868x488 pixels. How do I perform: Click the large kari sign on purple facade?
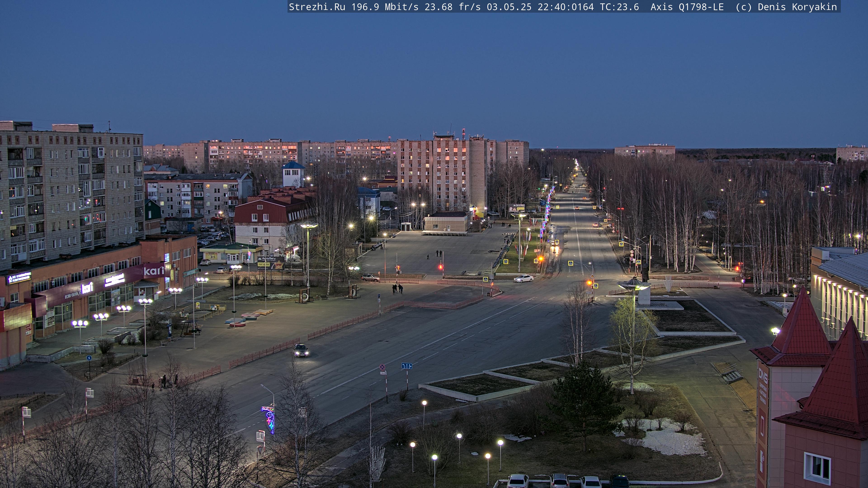154,270
